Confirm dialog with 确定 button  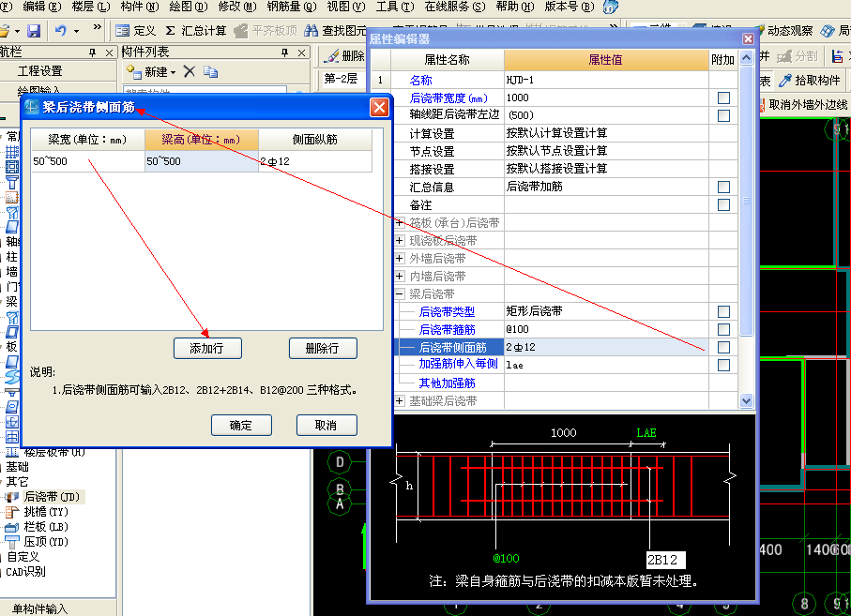tap(241, 425)
